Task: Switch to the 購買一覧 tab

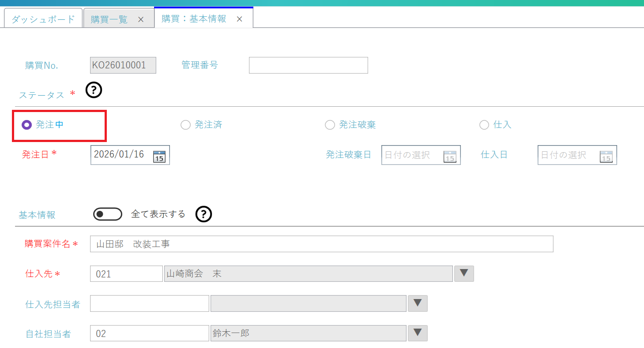Action: (x=109, y=19)
